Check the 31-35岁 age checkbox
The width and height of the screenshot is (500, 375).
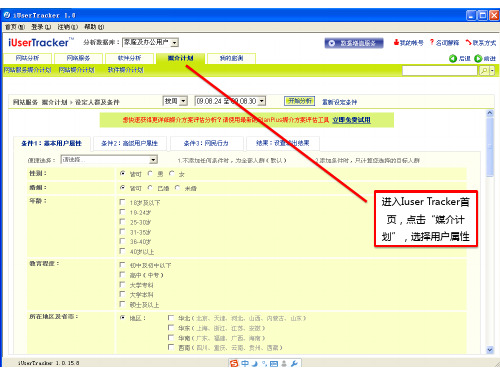click(122, 231)
